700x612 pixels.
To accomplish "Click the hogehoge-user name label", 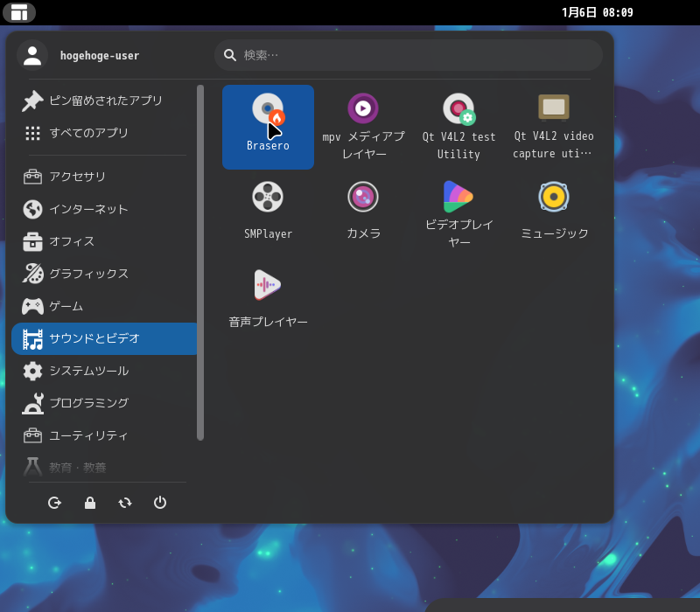I will click(100, 56).
